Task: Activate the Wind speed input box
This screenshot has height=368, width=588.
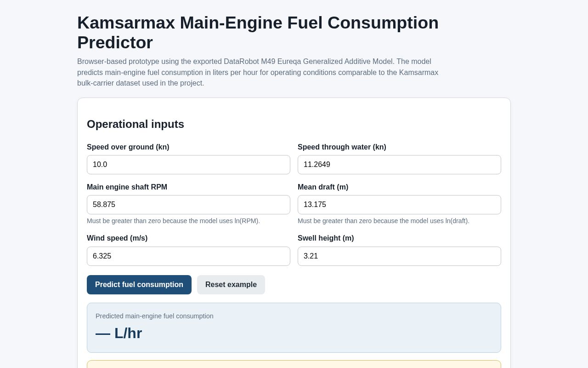Action: point(188,256)
